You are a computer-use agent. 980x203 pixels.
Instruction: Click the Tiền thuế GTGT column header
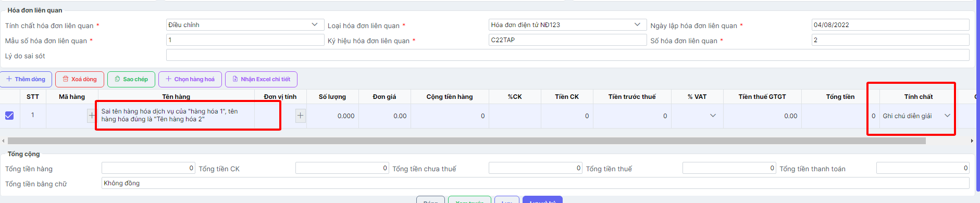[762, 96]
